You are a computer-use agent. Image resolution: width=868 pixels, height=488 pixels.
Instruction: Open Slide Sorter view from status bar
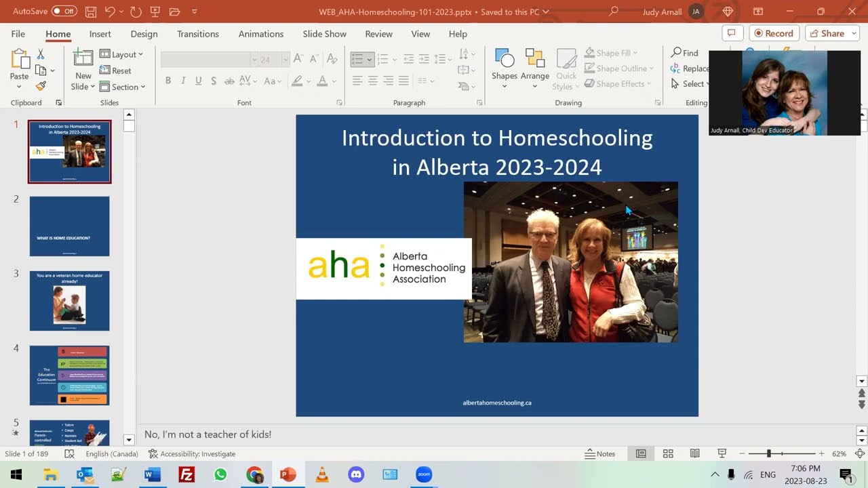click(668, 453)
